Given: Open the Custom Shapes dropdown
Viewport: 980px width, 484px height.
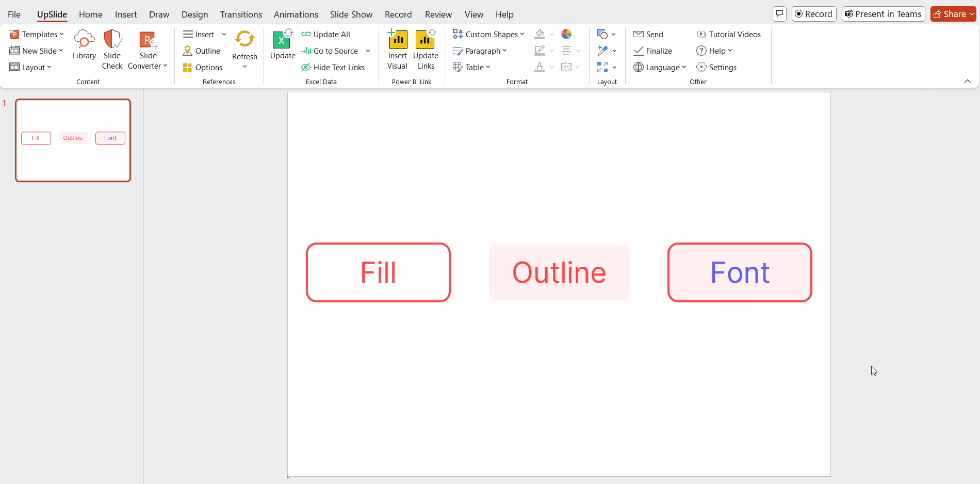Looking at the screenshot, I should (x=488, y=34).
